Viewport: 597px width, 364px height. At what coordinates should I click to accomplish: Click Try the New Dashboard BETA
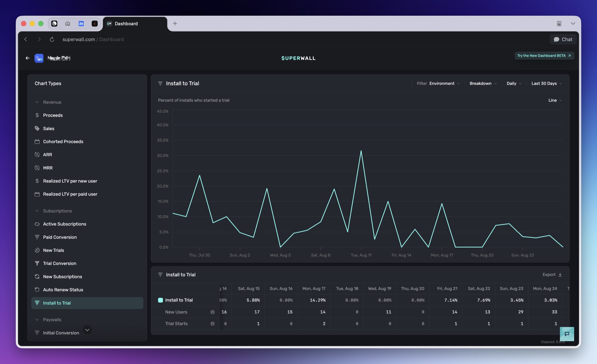click(544, 56)
